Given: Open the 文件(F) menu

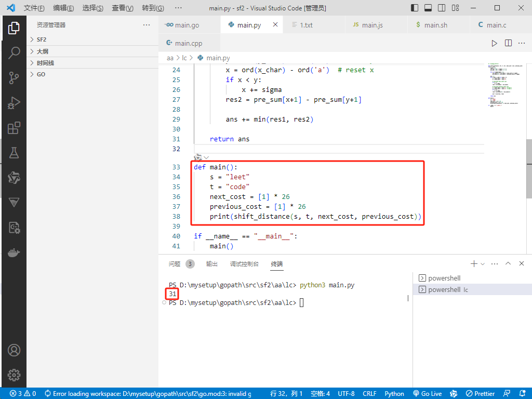Looking at the screenshot, I should click(x=34, y=8).
